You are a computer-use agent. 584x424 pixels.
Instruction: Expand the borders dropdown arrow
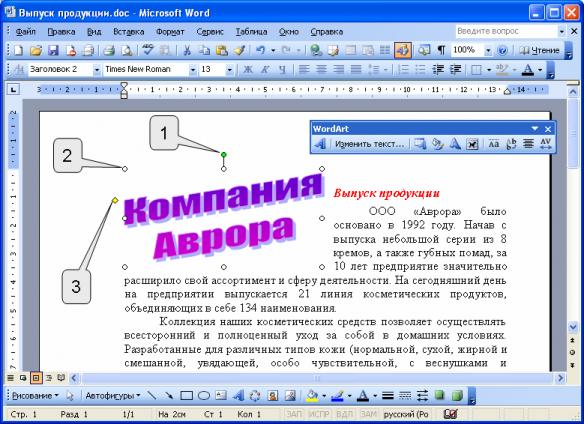click(489, 70)
